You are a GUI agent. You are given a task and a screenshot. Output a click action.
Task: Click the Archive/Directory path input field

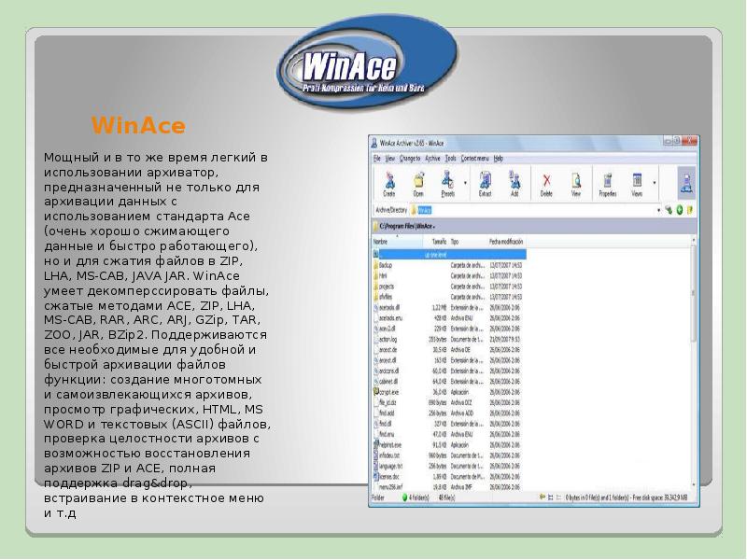click(532, 211)
